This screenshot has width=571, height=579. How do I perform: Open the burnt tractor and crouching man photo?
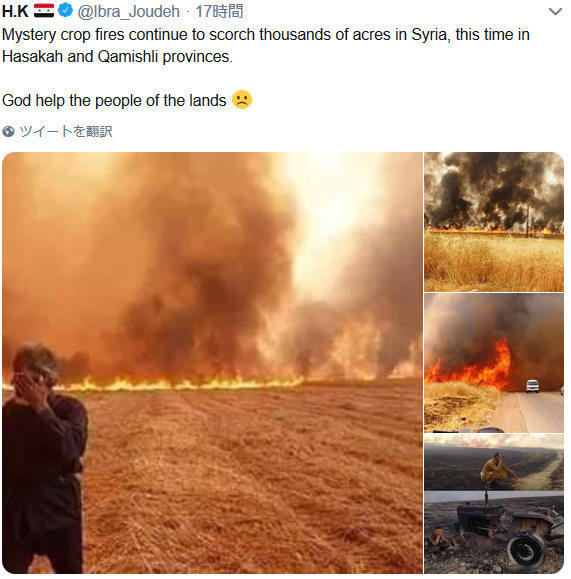click(494, 504)
